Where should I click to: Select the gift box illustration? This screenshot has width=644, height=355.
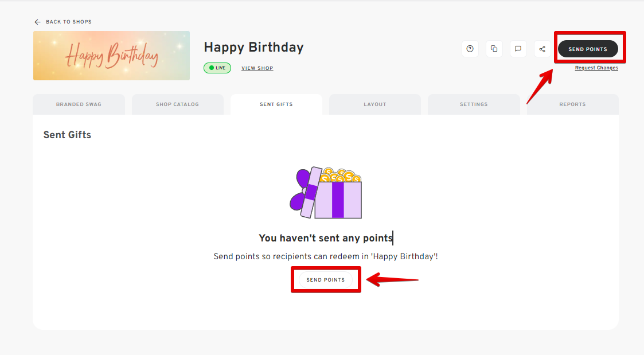[x=325, y=192]
